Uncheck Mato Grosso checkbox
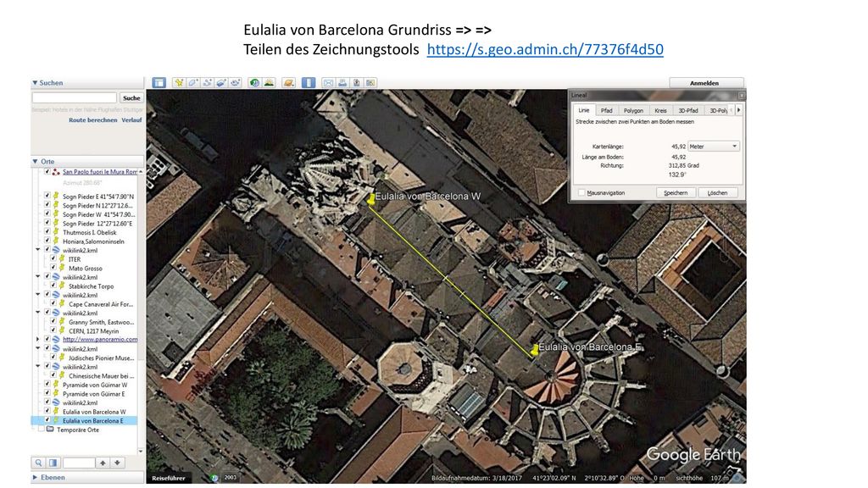 [53, 268]
